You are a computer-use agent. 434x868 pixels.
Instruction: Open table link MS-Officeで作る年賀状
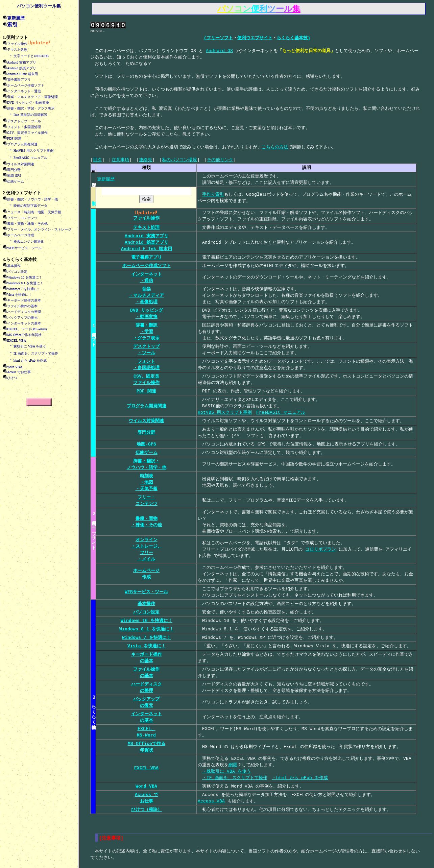(x=146, y=747)
